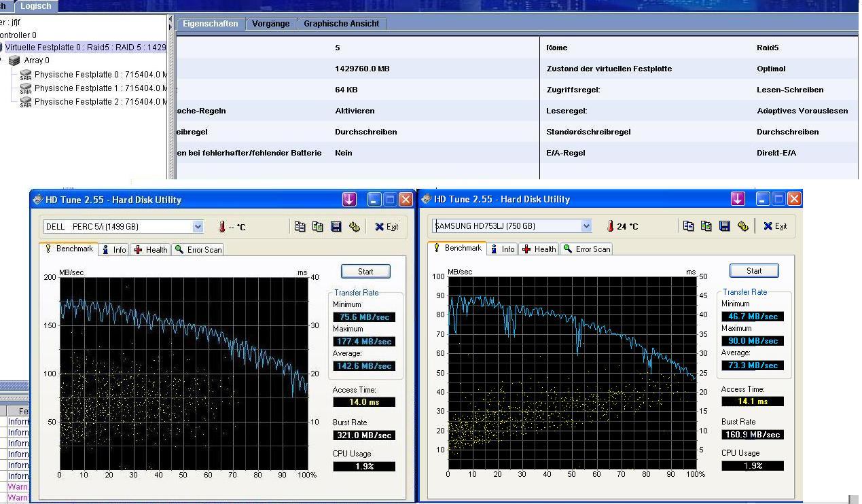Click purple arrow icon in DELL PERC title bar
Viewport: 862px width, 504px height.
coord(349,199)
